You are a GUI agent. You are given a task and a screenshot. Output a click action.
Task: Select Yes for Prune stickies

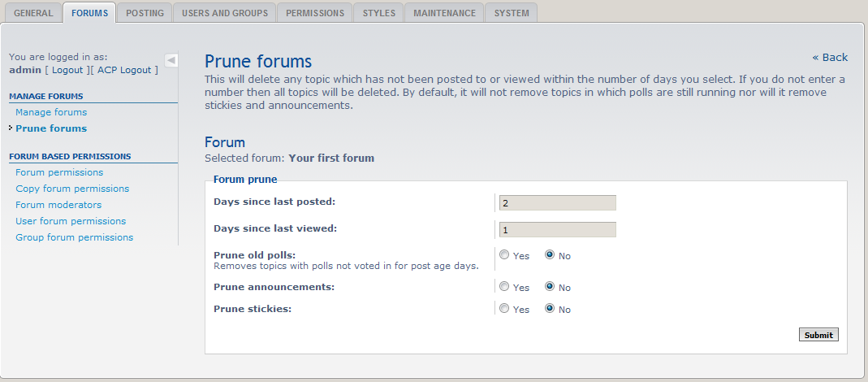[x=504, y=309]
